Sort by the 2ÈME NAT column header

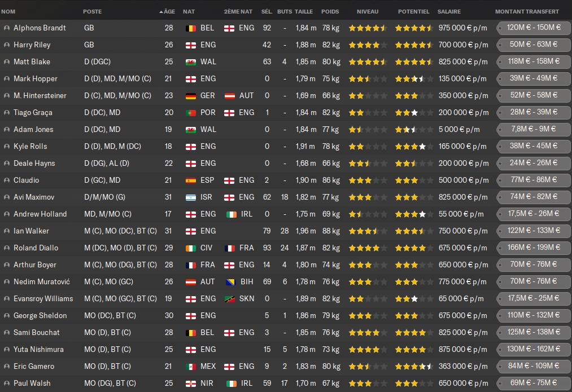tap(238, 12)
